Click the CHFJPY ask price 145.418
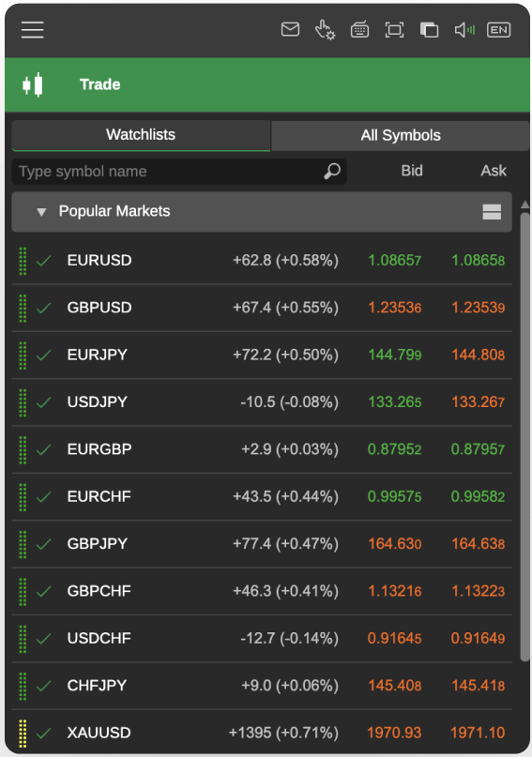 (x=478, y=686)
